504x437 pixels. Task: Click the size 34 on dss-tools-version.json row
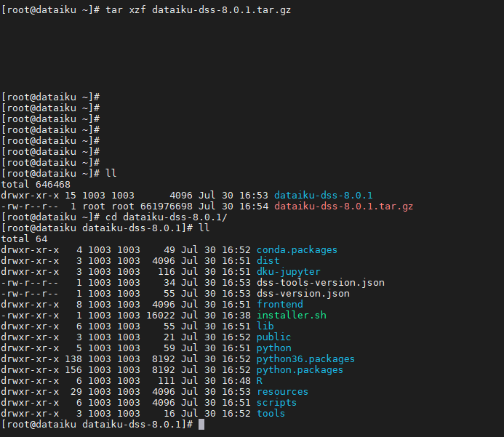[169, 283]
